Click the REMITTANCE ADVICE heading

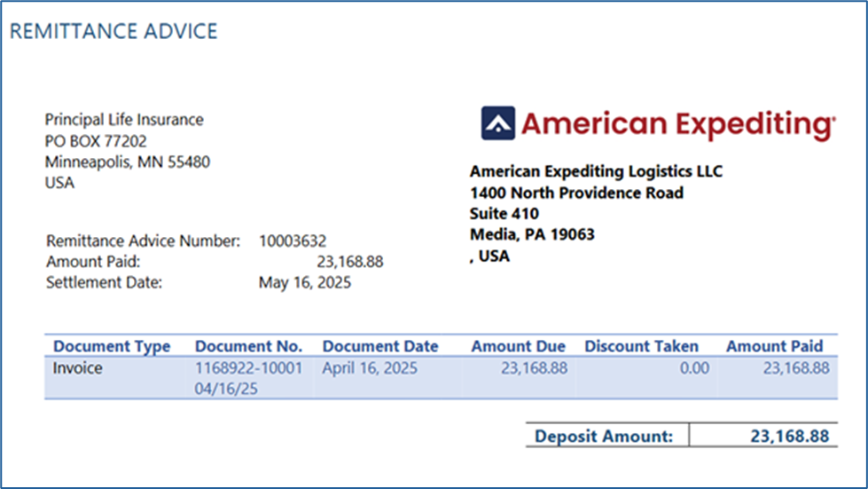[x=113, y=32]
